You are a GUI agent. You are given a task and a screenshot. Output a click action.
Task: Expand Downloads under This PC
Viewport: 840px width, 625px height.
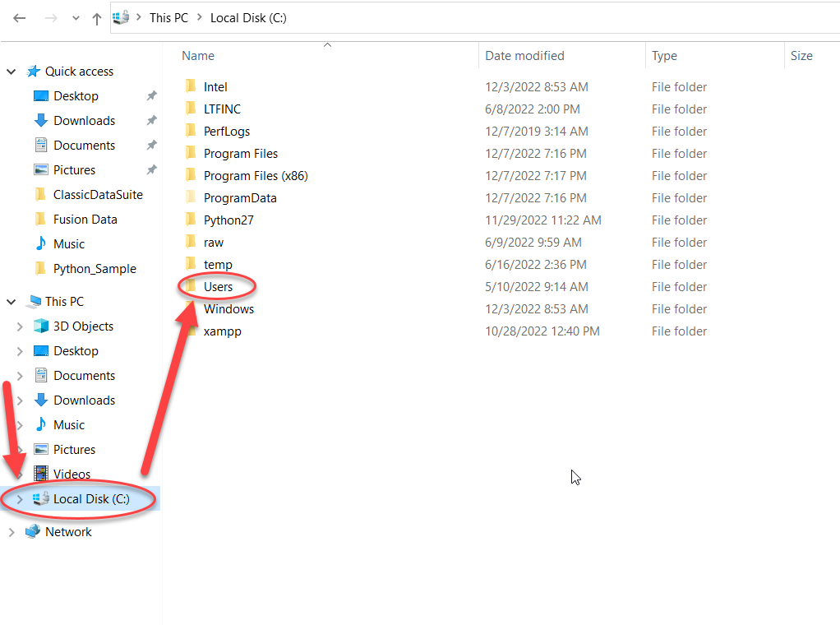coord(20,400)
